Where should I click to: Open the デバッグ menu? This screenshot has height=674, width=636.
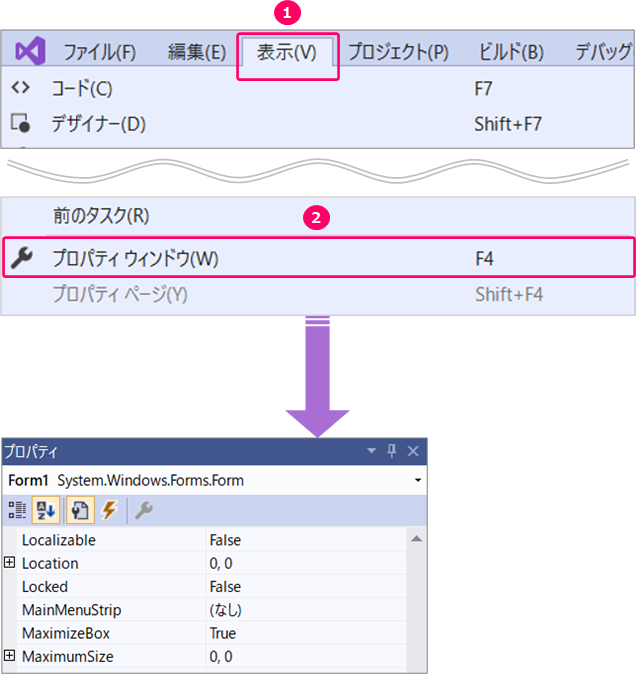604,52
